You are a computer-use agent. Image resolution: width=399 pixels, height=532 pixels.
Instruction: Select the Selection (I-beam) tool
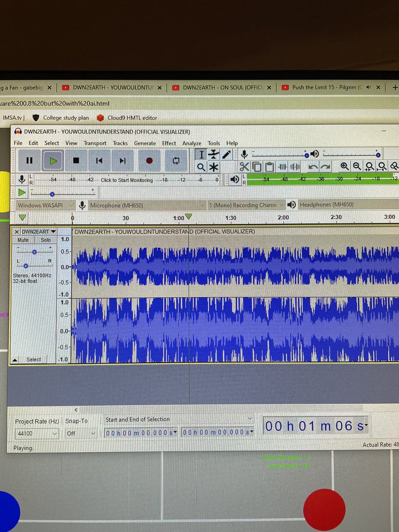tap(201, 154)
